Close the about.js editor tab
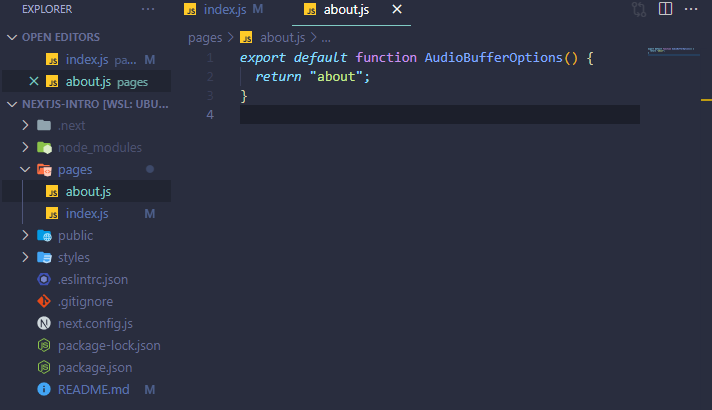The image size is (712, 410). tap(397, 10)
